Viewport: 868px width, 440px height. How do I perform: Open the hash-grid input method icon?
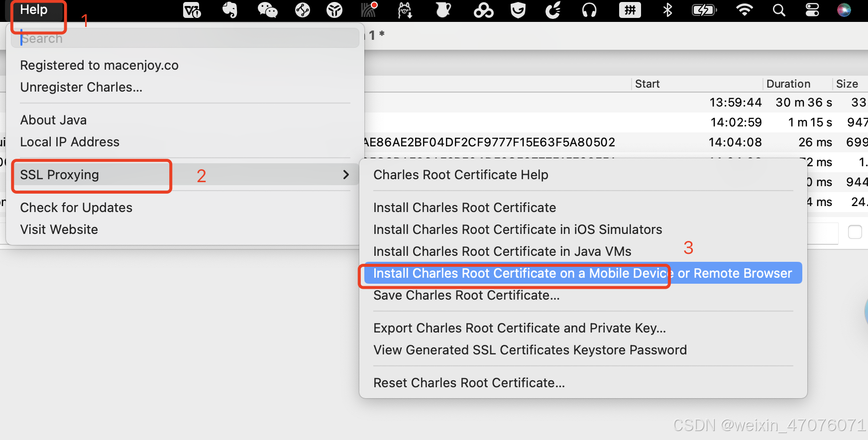tap(630, 10)
